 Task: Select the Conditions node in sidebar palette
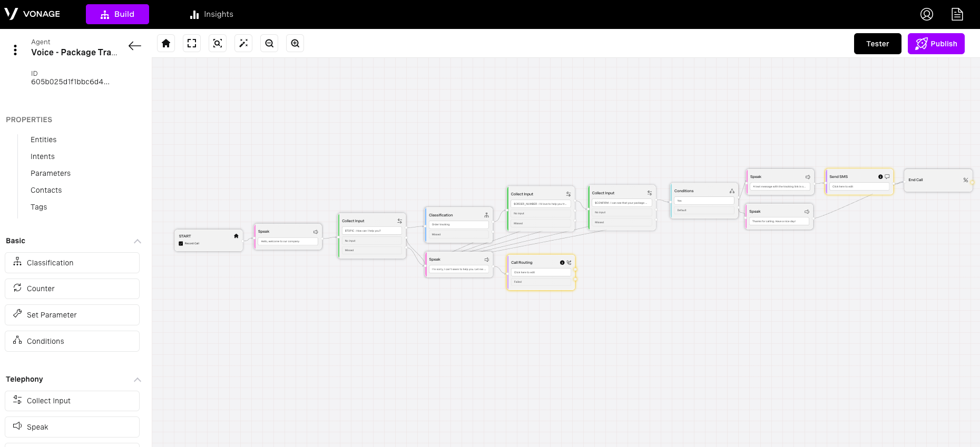pyautogui.click(x=72, y=341)
